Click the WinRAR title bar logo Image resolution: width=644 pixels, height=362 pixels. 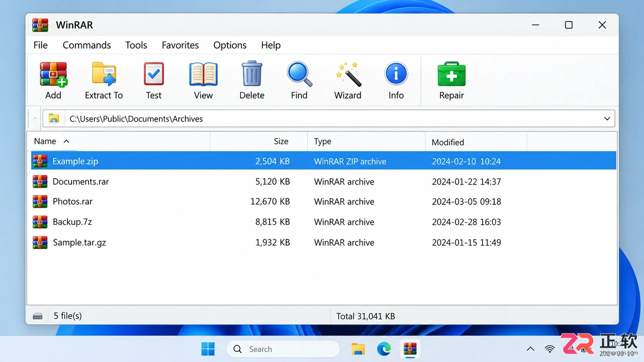(40, 25)
